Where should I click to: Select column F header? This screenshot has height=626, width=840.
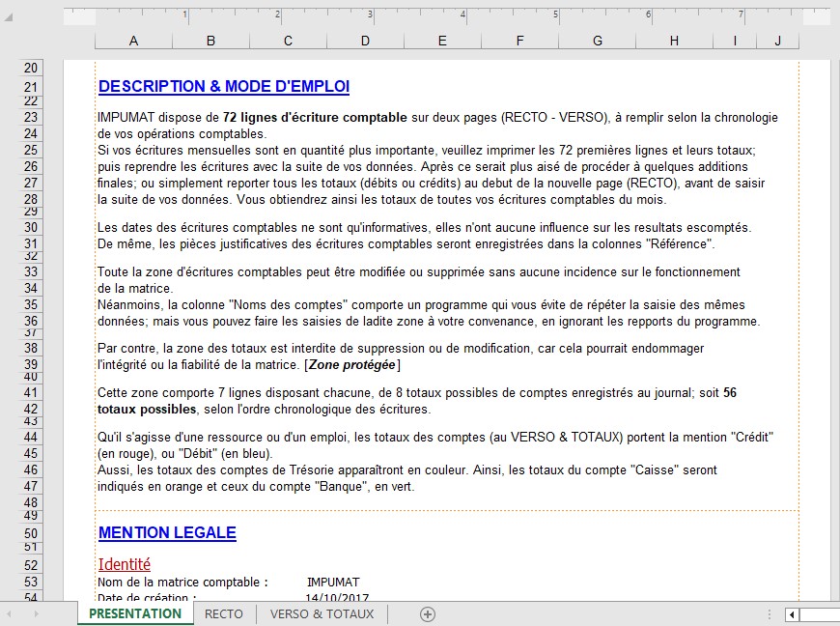[x=519, y=41]
